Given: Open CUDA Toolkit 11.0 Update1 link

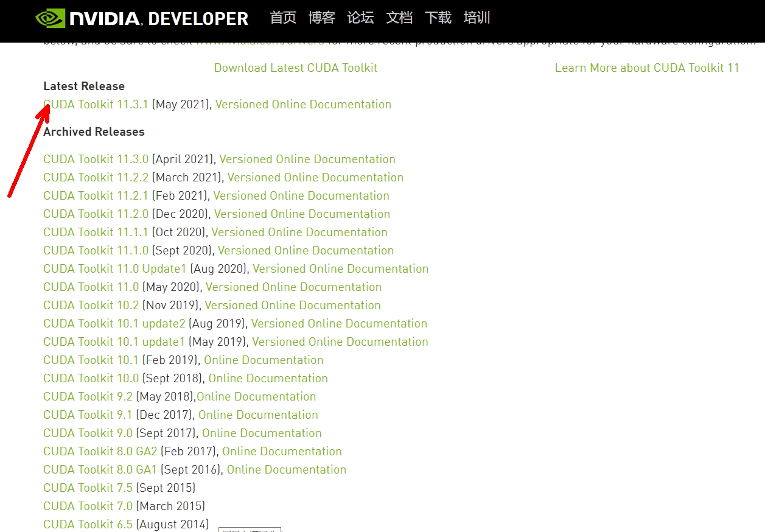Looking at the screenshot, I should tap(114, 268).
